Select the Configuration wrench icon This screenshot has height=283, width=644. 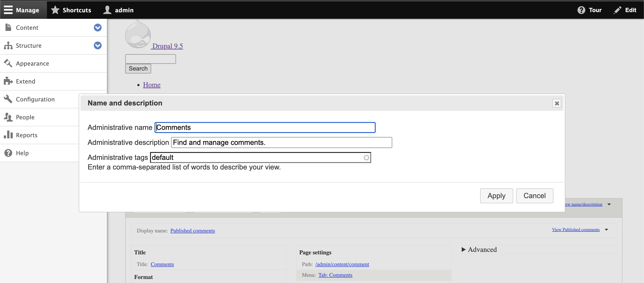pos(8,99)
